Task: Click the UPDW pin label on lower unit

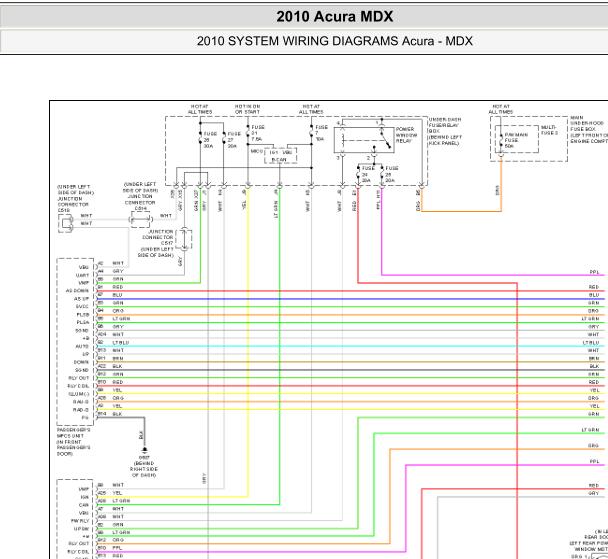Action: click(x=81, y=529)
